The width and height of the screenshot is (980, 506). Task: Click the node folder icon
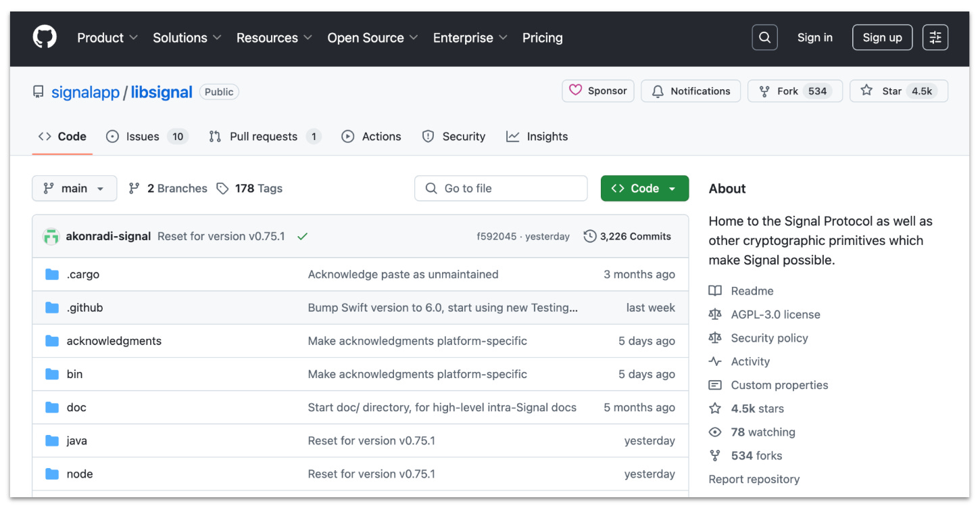click(52, 474)
